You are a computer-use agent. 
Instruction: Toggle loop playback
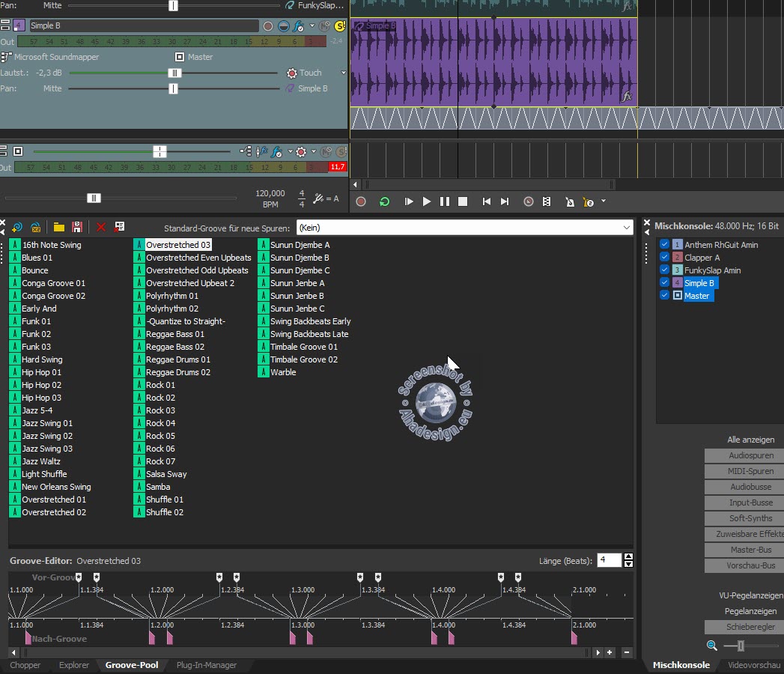(x=384, y=201)
